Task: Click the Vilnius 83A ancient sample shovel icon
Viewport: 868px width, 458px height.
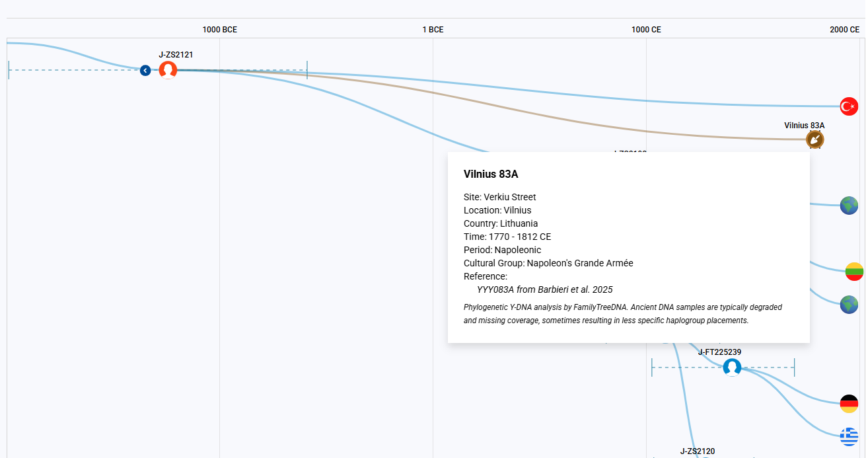Action: point(814,139)
